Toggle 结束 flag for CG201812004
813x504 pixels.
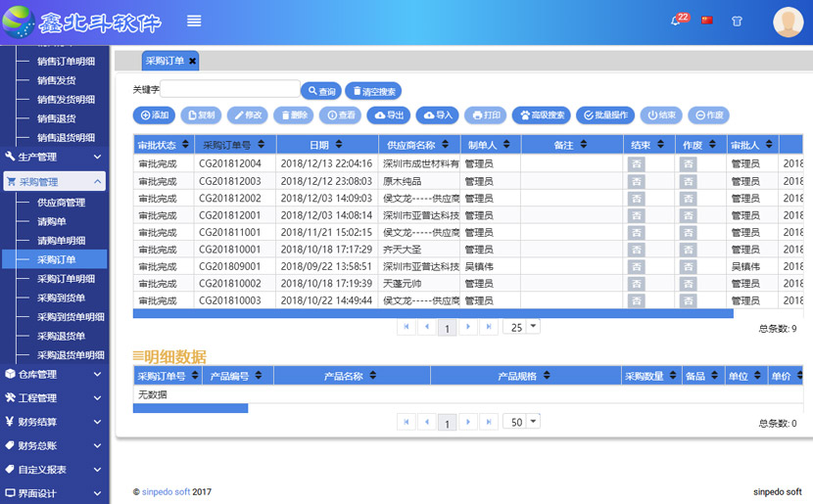(x=636, y=164)
